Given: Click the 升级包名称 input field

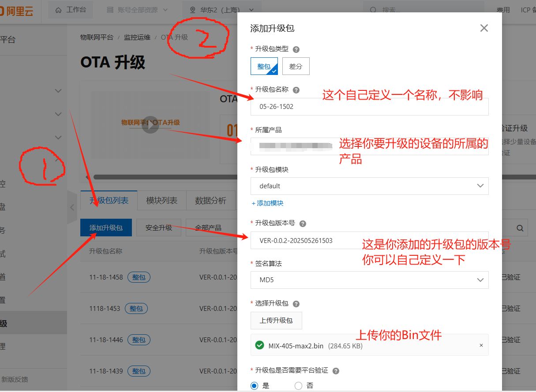Looking at the screenshot, I should pyautogui.click(x=370, y=106).
